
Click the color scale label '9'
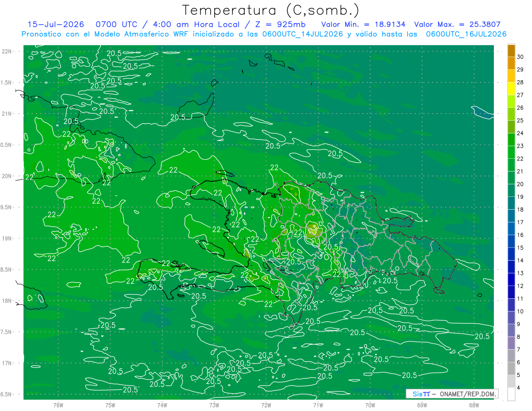tap(519, 324)
